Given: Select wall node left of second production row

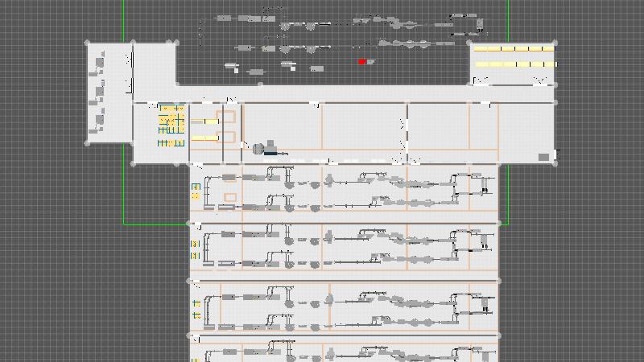Looking at the screenshot, I should pos(190,224).
